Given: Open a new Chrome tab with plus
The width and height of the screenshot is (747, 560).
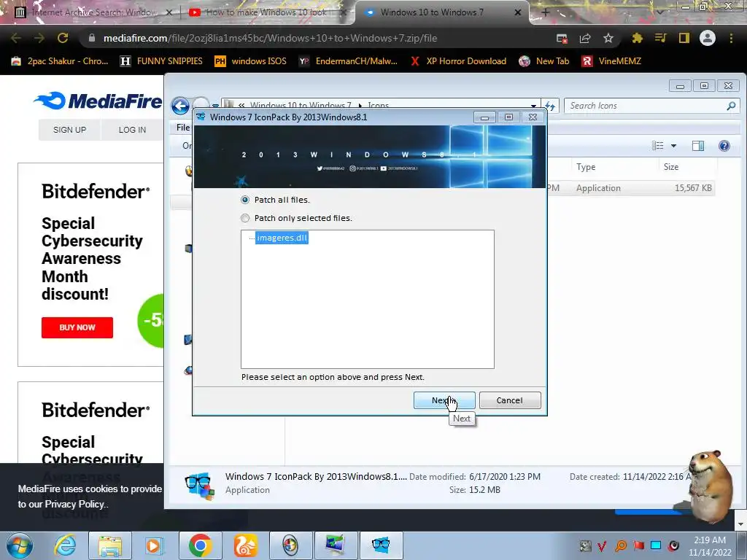Looking at the screenshot, I should coord(546,12).
